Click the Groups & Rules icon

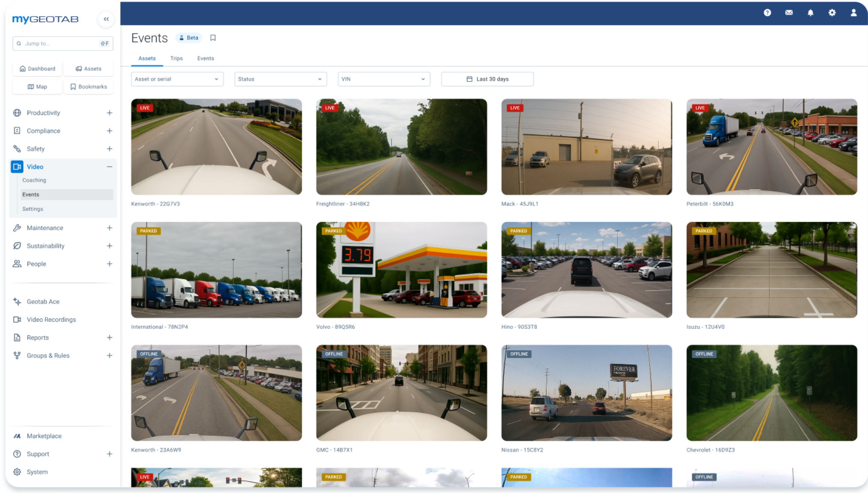pos(17,356)
